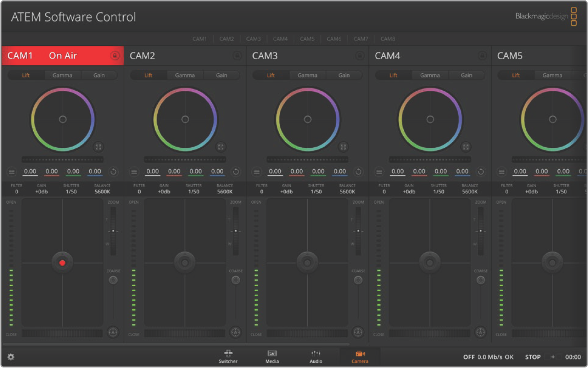The height and width of the screenshot is (368, 588).
Task: Toggle the CAM1 lock icon
Action: point(115,56)
